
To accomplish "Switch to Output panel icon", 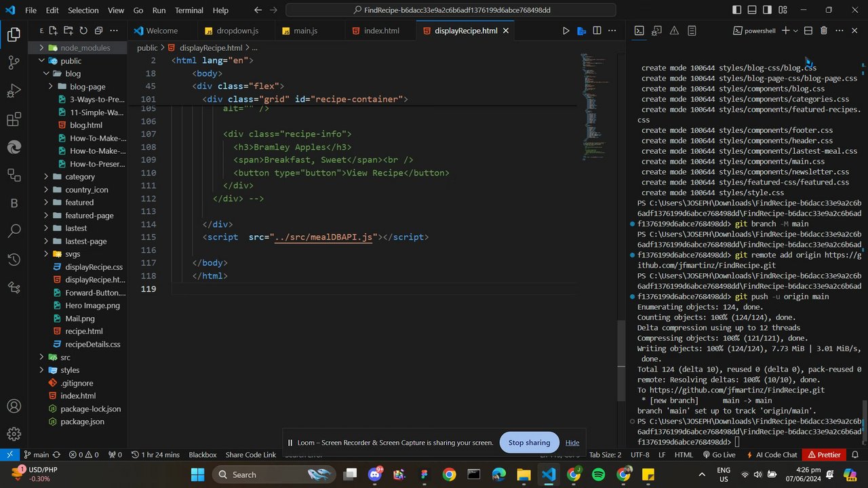I will coord(692,30).
